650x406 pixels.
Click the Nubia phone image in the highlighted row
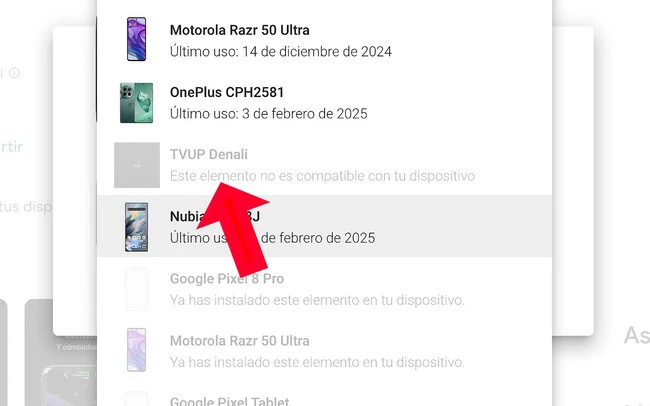[136, 227]
